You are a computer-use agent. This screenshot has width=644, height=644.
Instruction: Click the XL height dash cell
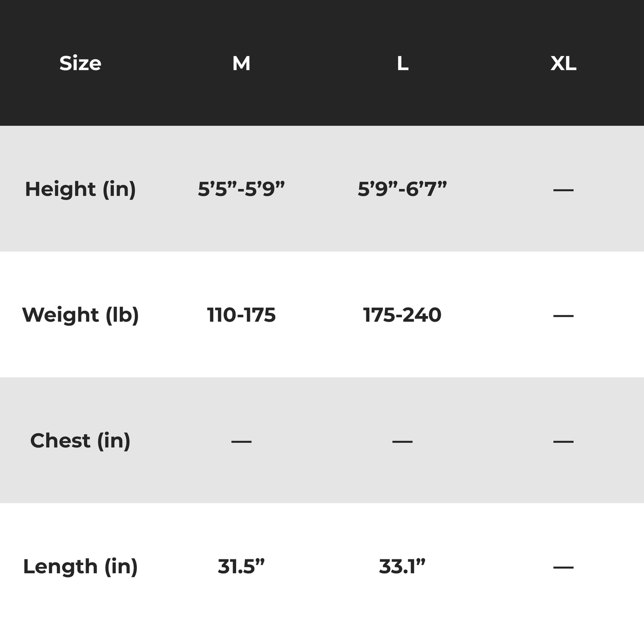[563, 190]
